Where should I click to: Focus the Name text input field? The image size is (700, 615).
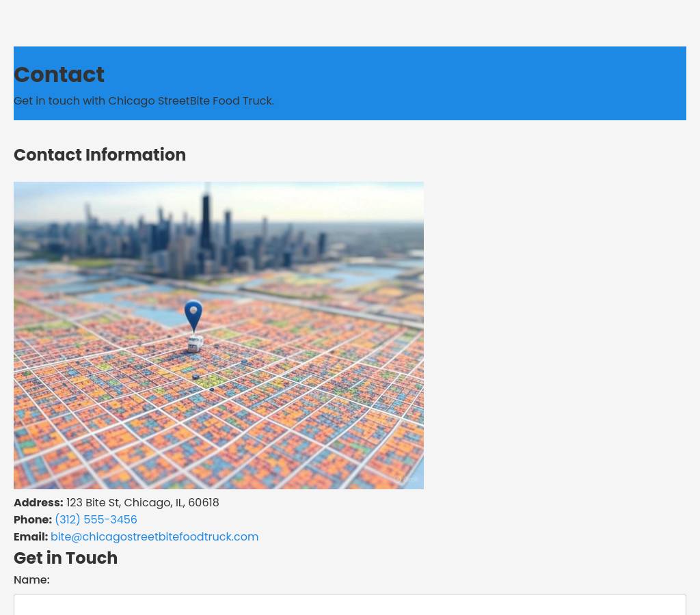pyautogui.click(x=350, y=605)
